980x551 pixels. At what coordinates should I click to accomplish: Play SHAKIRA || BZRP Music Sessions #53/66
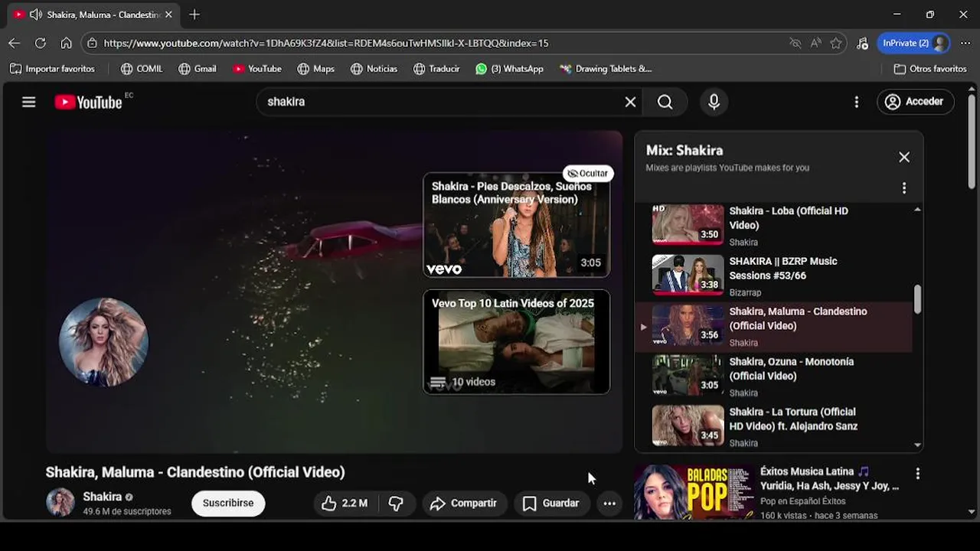773,275
